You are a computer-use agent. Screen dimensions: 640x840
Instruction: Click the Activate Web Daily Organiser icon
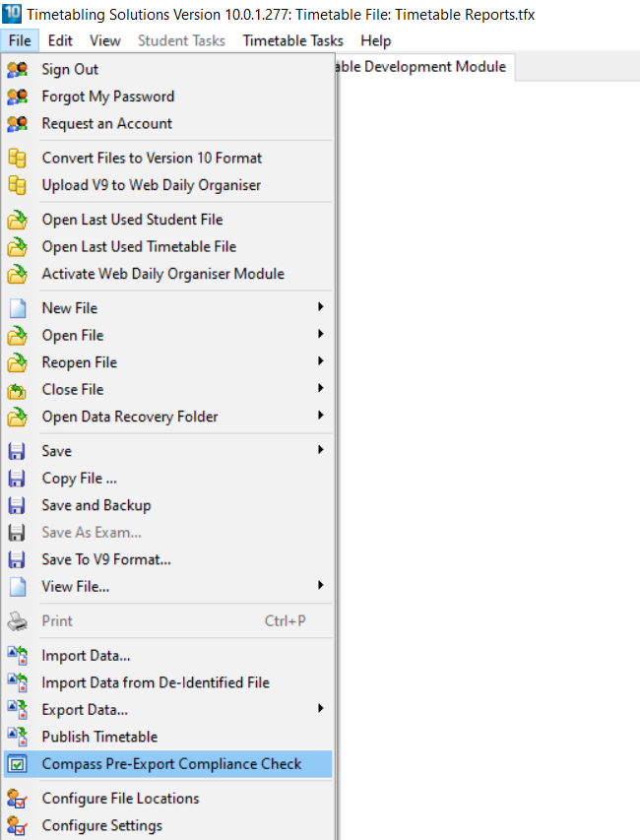pos(17,275)
